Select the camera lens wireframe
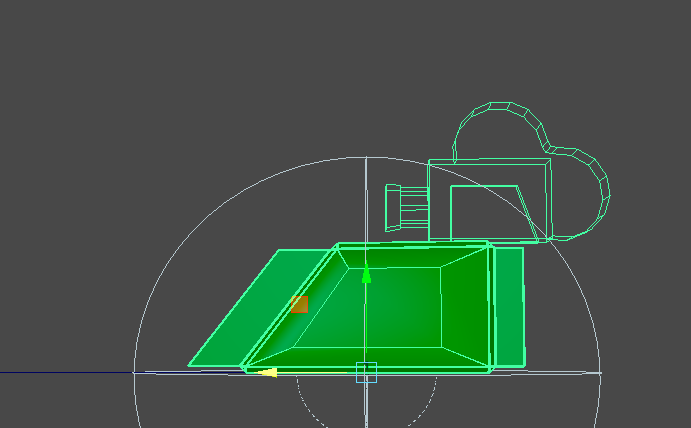This screenshot has width=691, height=428. point(403,207)
